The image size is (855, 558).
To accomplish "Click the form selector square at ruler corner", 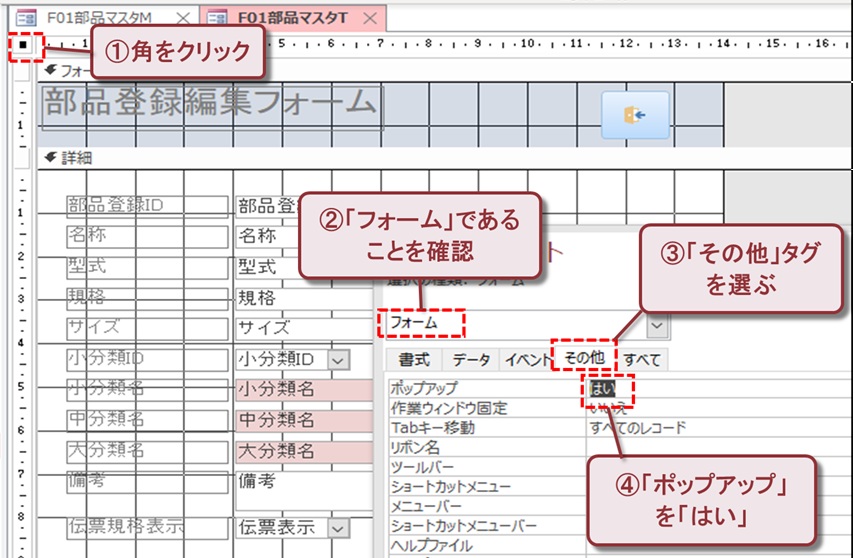I will click(21, 44).
